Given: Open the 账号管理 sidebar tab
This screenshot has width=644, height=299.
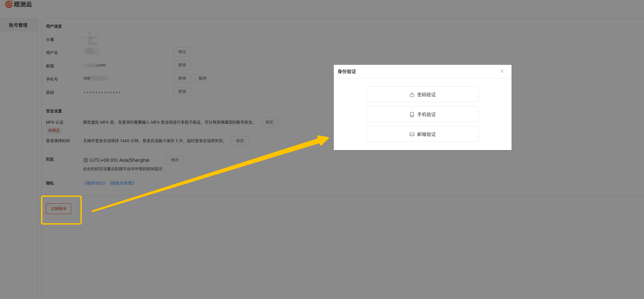Looking at the screenshot, I should point(19,25).
